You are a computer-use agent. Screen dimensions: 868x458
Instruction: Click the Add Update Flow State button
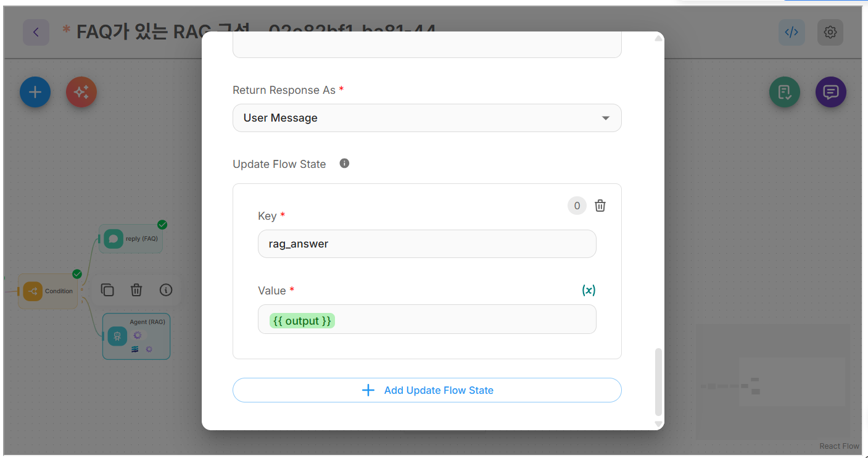426,390
